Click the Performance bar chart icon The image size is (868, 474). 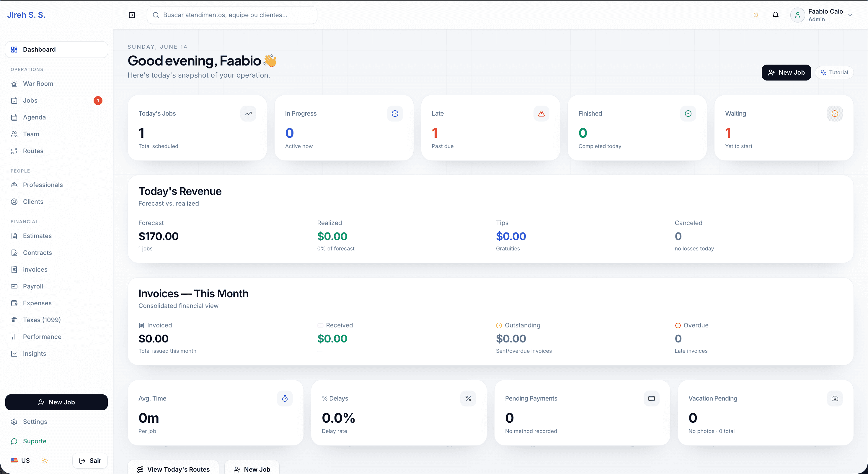point(14,337)
